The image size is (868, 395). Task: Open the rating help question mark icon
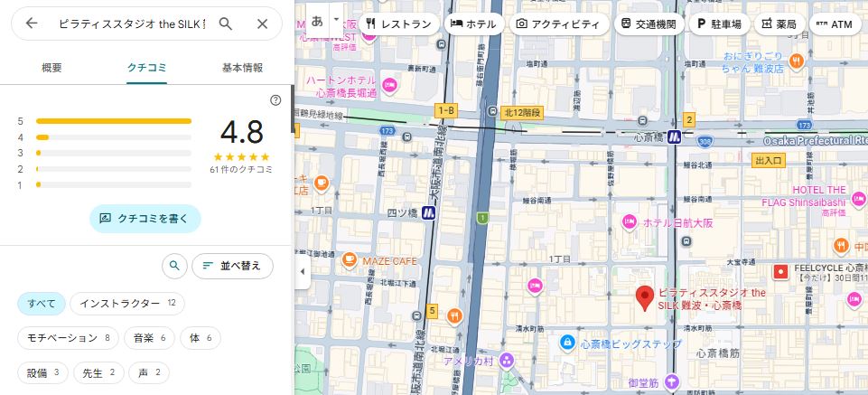[x=275, y=100]
